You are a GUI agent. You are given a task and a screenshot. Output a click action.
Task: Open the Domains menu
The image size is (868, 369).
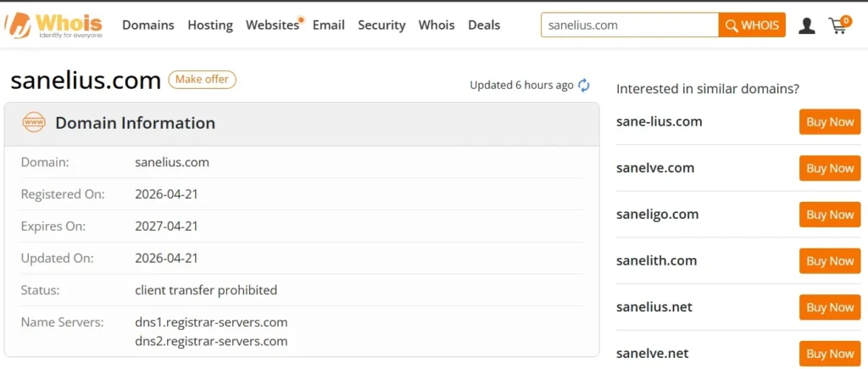coord(147,25)
